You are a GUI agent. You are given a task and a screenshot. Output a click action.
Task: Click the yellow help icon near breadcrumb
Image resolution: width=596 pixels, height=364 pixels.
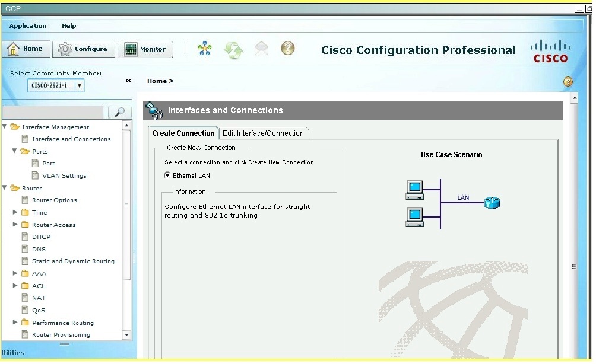click(x=568, y=81)
